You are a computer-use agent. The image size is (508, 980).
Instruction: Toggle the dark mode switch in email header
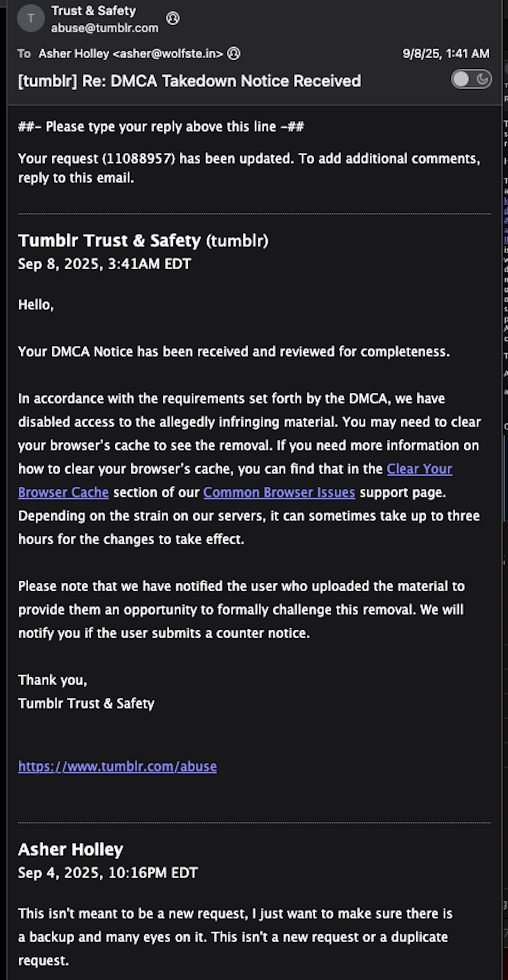click(x=472, y=79)
